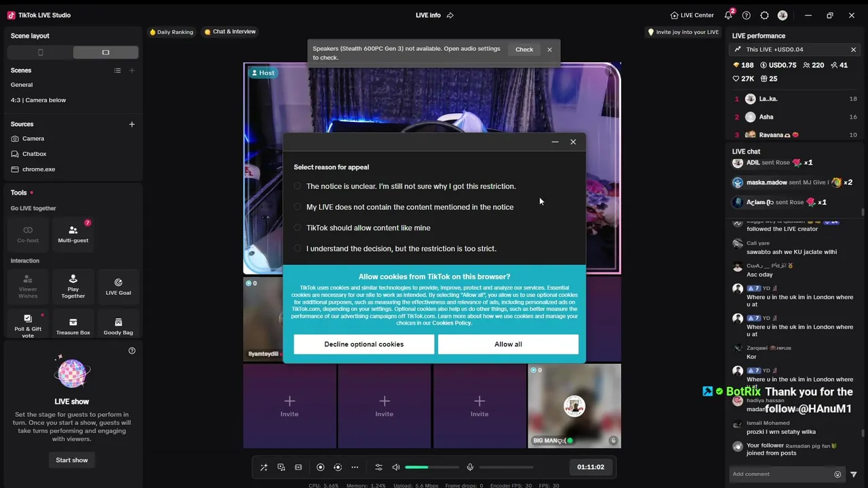Add a new source with the plus icon
This screenshot has width=868, height=488.
coord(132,124)
